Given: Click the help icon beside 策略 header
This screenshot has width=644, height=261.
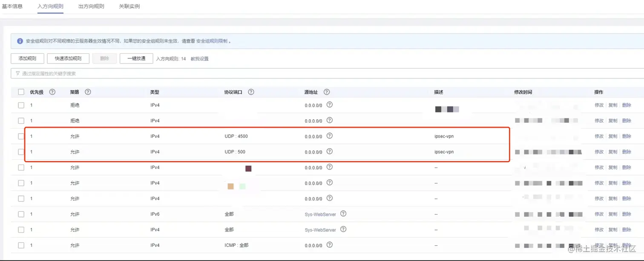Looking at the screenshot, I should coord(88,92).
